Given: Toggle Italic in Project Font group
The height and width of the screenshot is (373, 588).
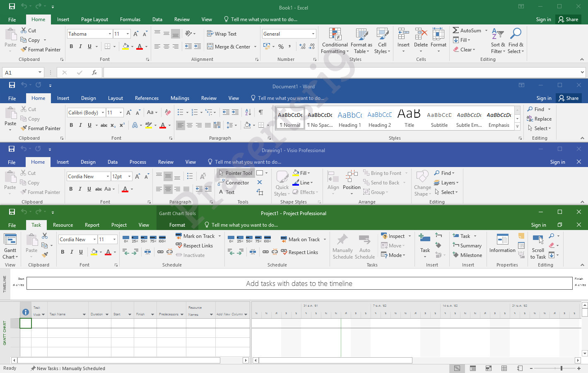Looking at the screenshot, I should pos(72,252).
